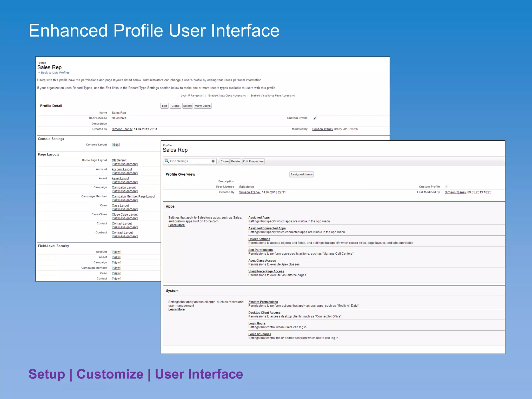
Task: Open Created By Simeon Tzanev in Profile Overview
Action: coord(250,192)
